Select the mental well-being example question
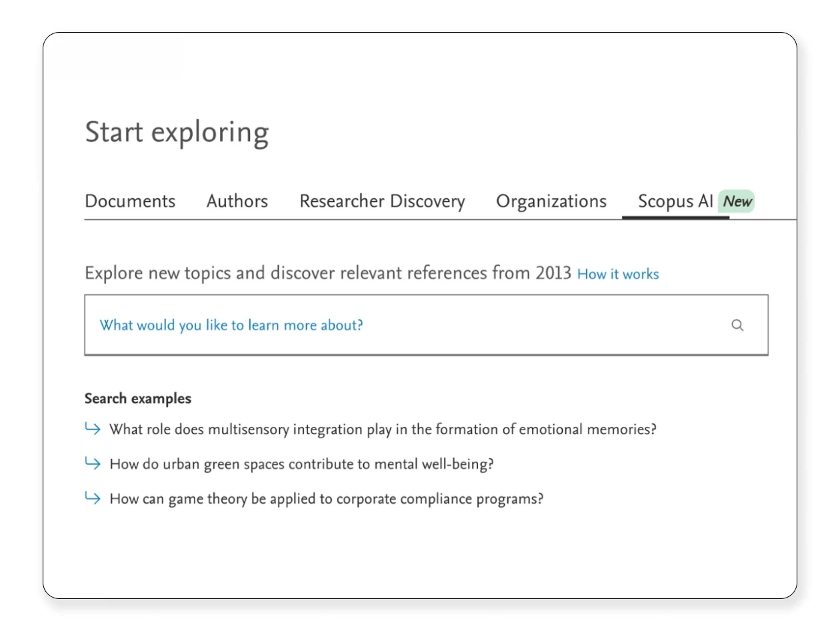Viewport: 840px width, 631px height. click(301, 464)
